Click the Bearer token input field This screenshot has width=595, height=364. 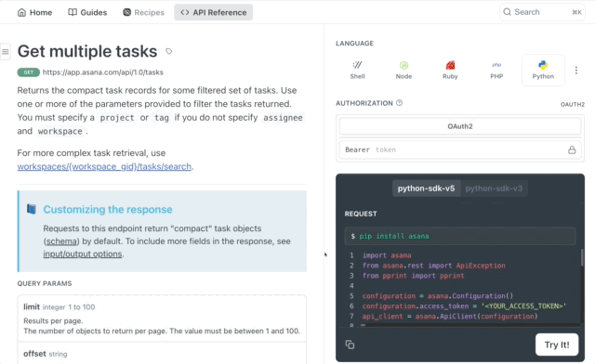coord(460,149)
